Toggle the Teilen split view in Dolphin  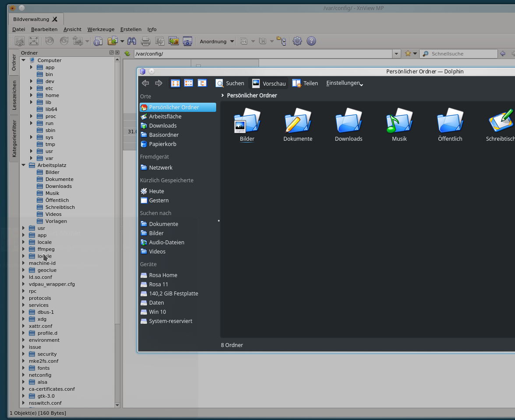[305, 83]
